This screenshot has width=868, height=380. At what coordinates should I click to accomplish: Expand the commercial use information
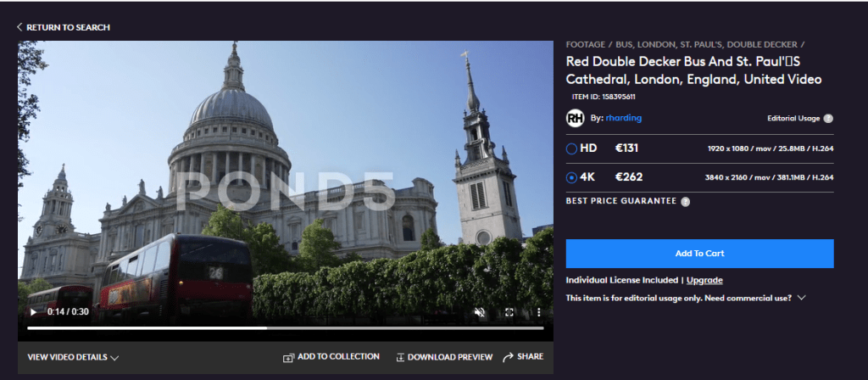(x=801, y=298)
